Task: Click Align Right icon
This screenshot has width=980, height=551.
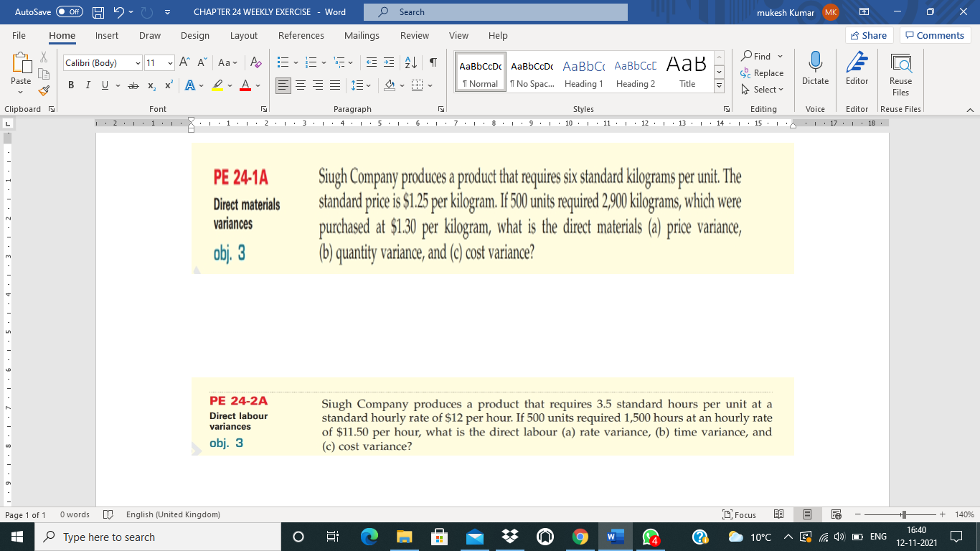Action: pos(318,86)
